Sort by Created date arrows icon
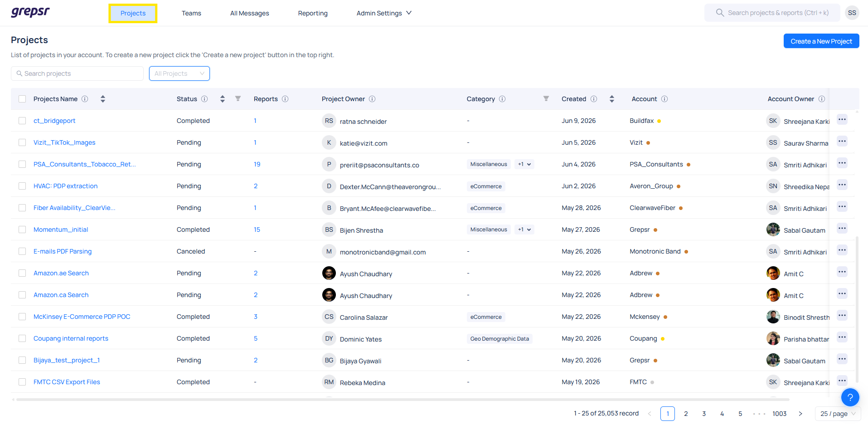 click(x=612, y=99)
